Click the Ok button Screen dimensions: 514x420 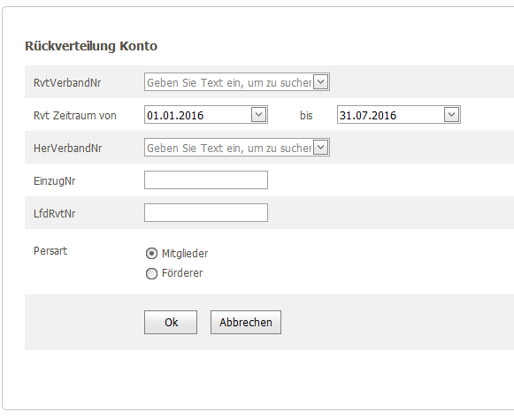[x=171, y=323]
